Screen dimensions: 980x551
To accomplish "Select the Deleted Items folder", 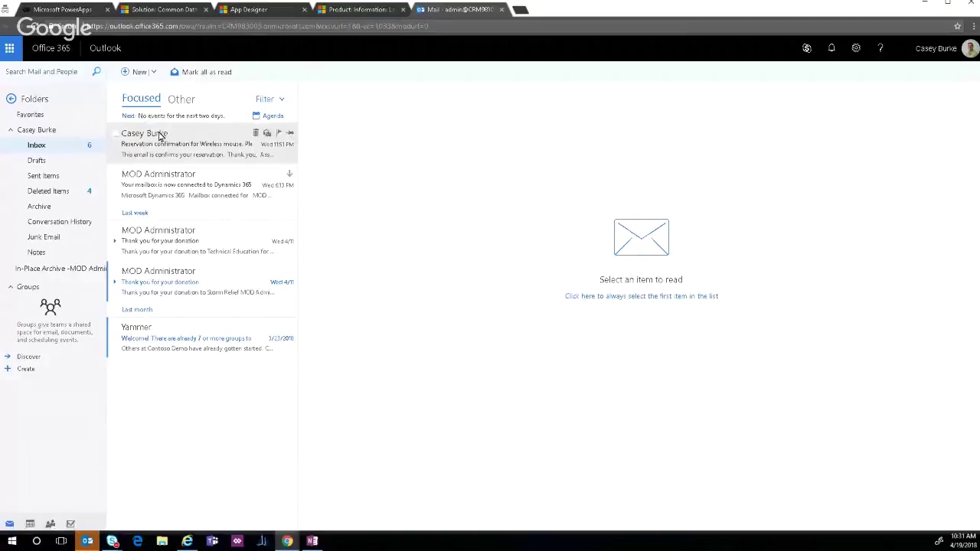I will point(48,191).
